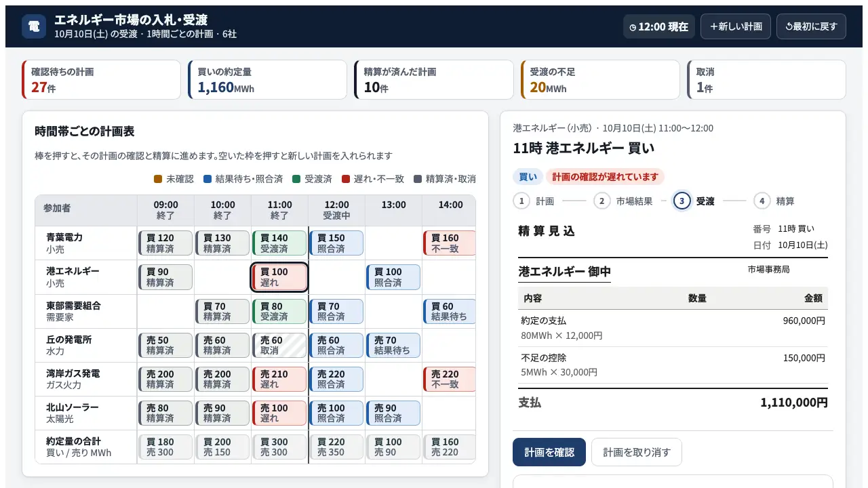Go to step 2 市場結果
This screenshot has width=868, height=488.
tap(623, 201)
